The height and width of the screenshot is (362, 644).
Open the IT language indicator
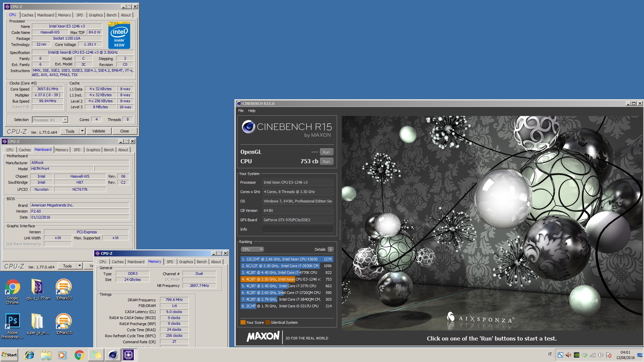(x=550, y=354)
